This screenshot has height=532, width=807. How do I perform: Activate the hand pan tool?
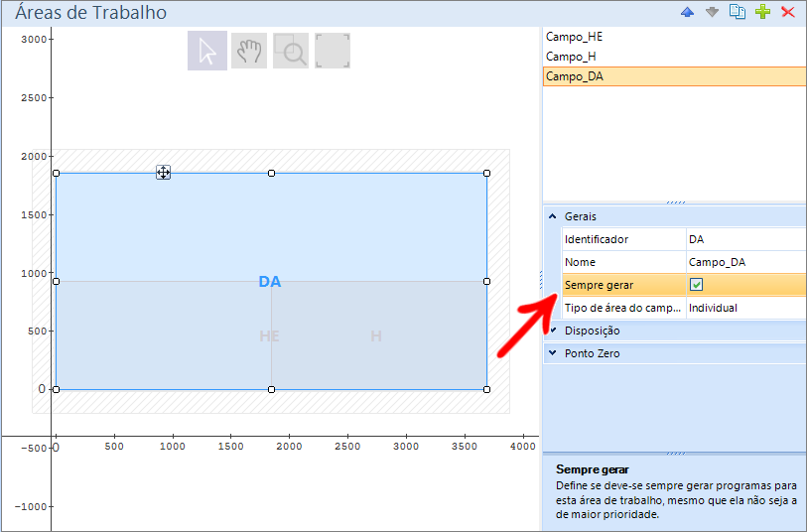(249, 51)
